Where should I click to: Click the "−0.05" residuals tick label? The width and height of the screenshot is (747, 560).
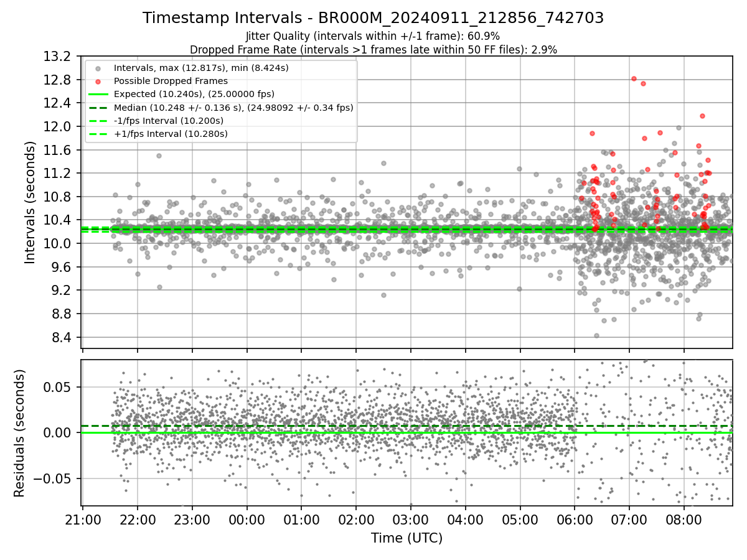pos(52,478)
